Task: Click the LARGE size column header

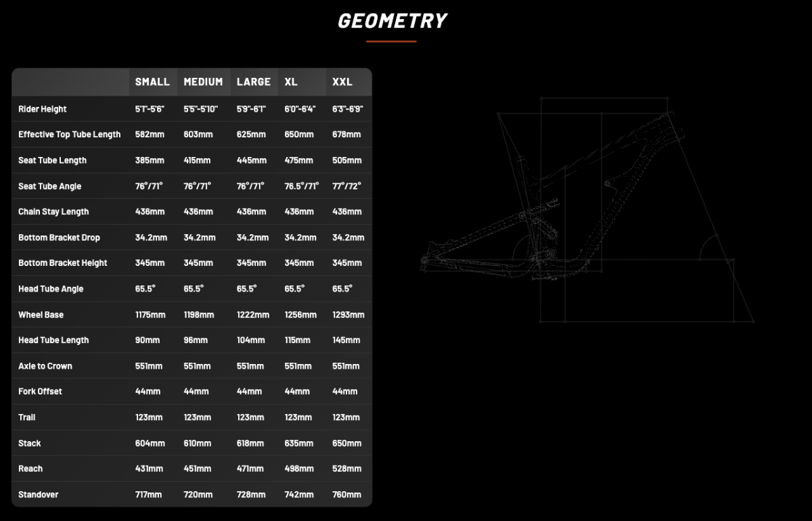Action: pyautogui.click(x=254, y=82)
